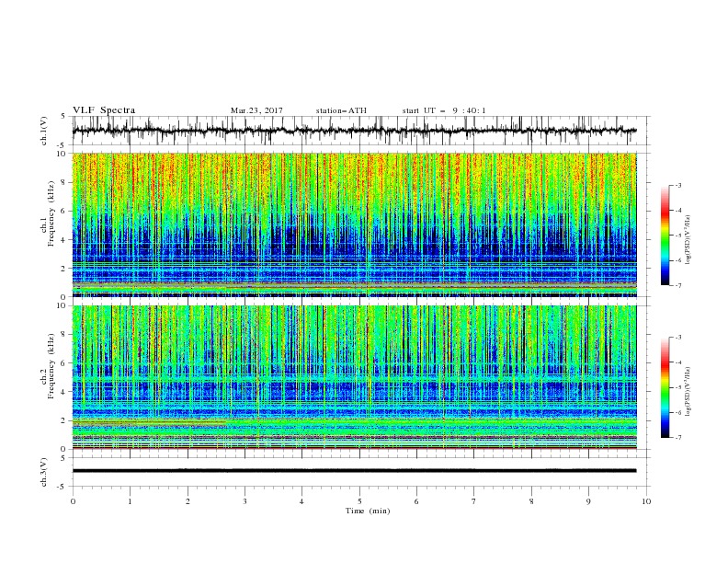This screenshot has height=563, width=728.
Task: Click time axis tick label '10'
Action: coord(646,501)
